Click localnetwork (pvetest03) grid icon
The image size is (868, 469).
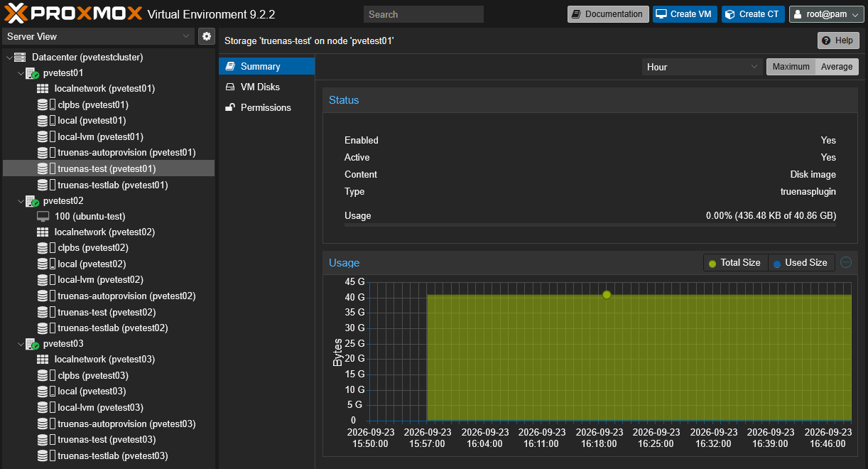point(43,360)
